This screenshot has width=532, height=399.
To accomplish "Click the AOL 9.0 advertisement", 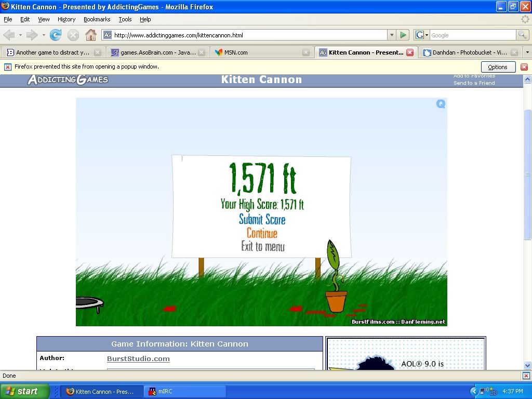I will point(406,353).
